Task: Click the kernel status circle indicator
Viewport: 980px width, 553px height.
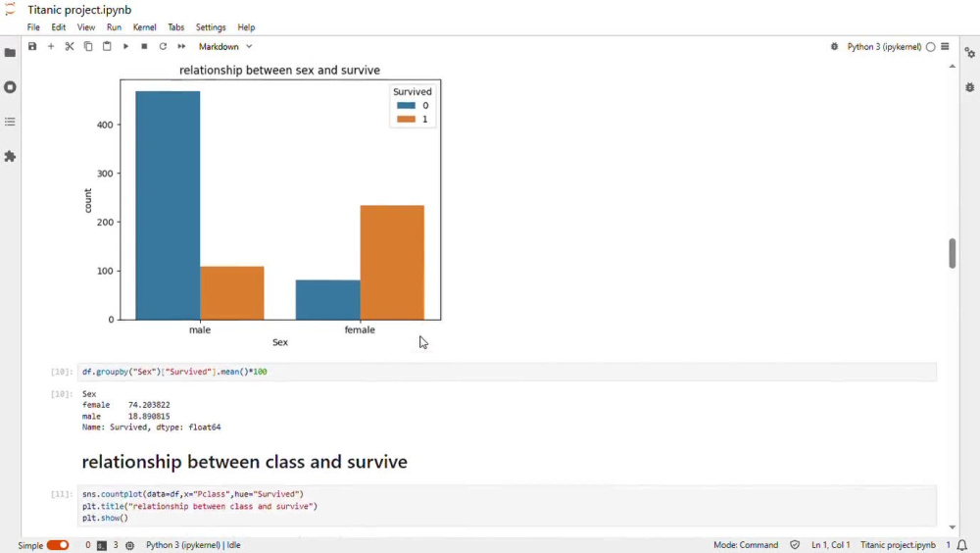Action: tap(931, 46)
